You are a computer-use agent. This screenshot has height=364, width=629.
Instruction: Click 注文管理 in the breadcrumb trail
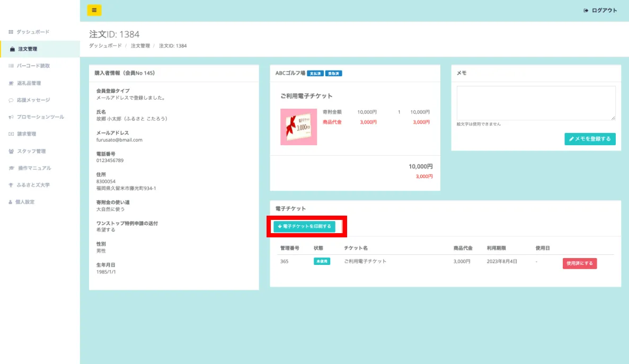140,46
